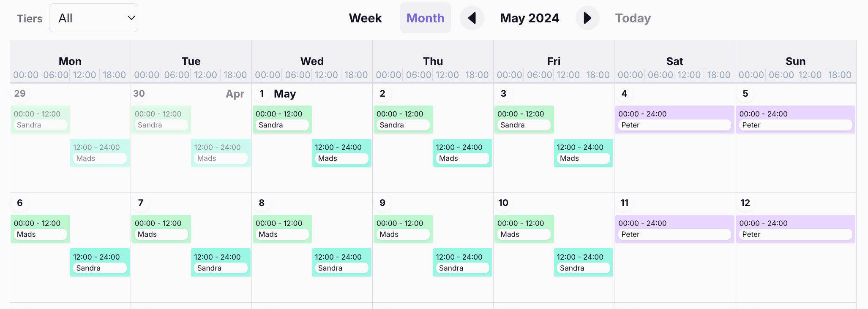Jump to current date with Today

click(x=632, y=18)
